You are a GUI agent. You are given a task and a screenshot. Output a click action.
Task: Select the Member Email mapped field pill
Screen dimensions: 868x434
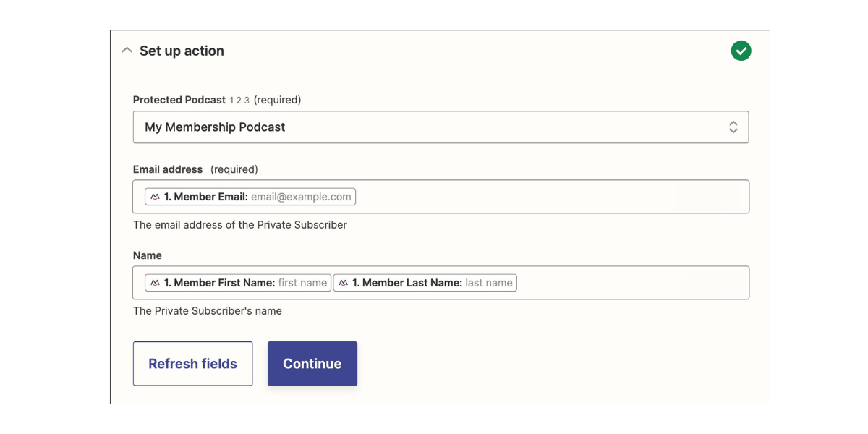click(x=250, y=197)
